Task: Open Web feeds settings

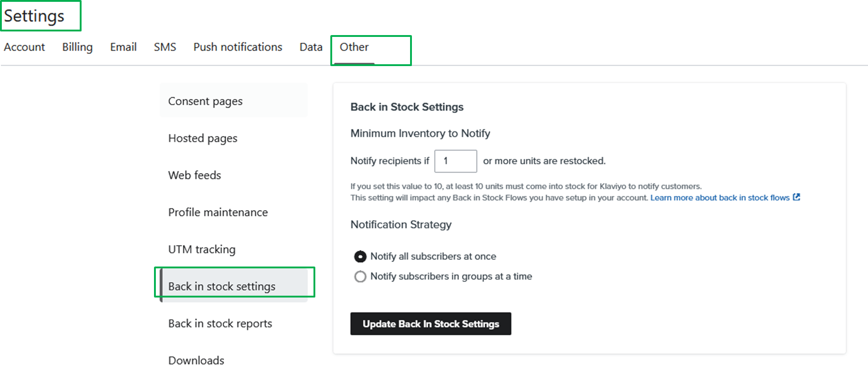Action: pyautogui.click(x=195, y=175)
